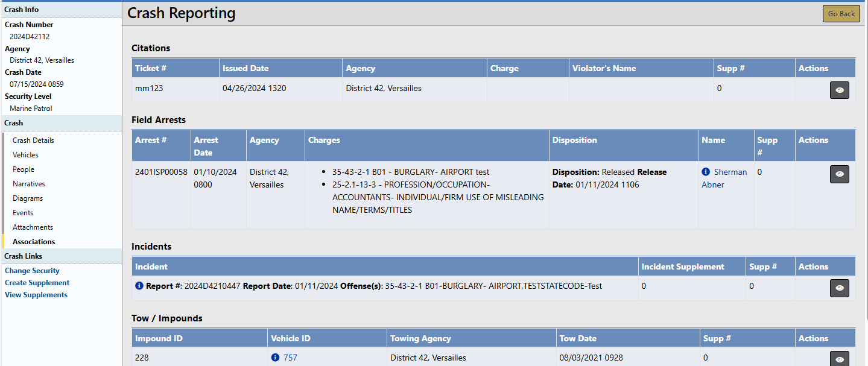
Task: Open Change Security link
Action: coord(32,271)
